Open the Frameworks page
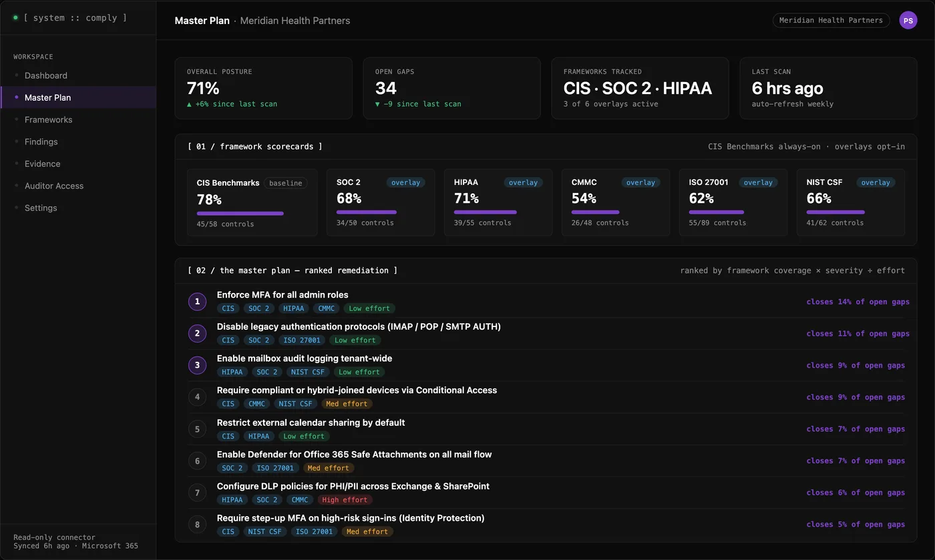Screen dimensions: 935x560 [x=78, y=119]
